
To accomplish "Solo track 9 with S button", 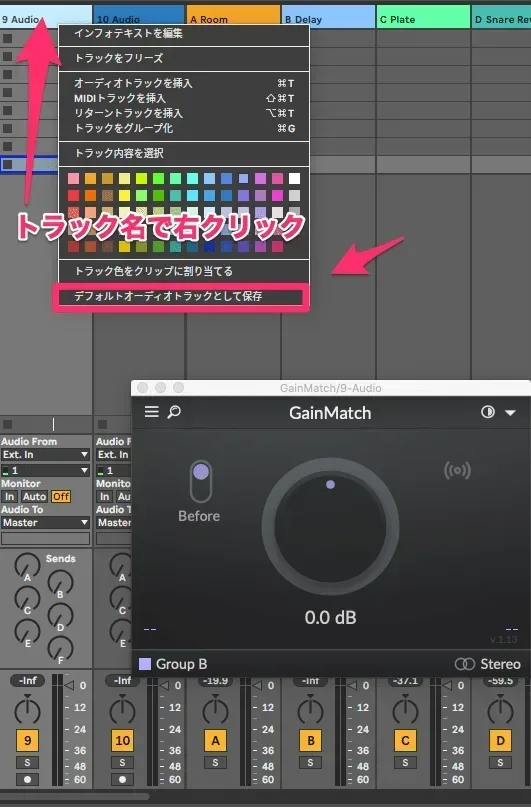I will click(x=27, y=763).
